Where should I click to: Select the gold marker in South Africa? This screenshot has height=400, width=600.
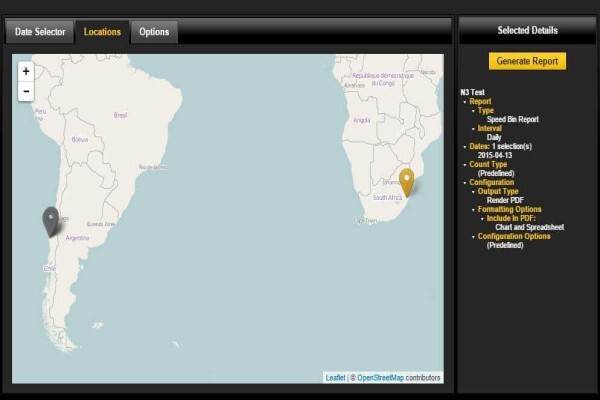coord(406,183)
